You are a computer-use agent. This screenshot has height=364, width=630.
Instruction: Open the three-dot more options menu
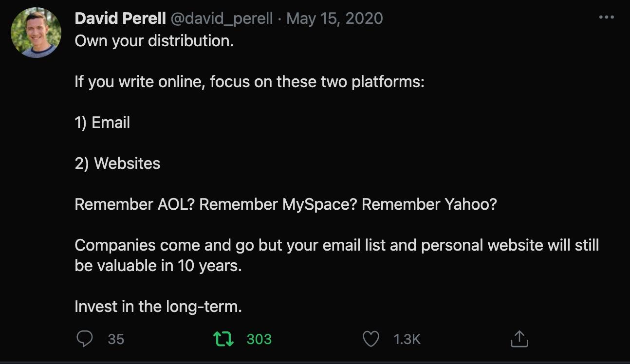(x=606, y=18)
